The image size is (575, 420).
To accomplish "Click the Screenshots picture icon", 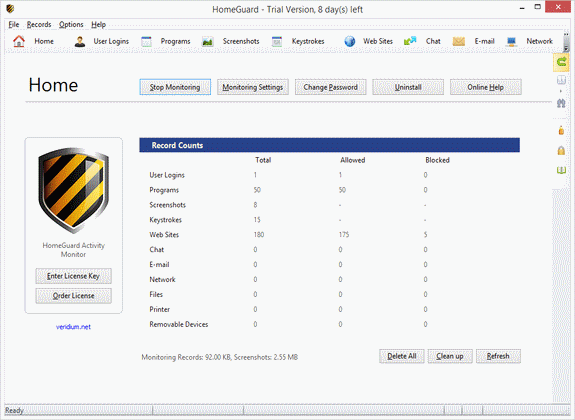I will (x=208, y=41).
